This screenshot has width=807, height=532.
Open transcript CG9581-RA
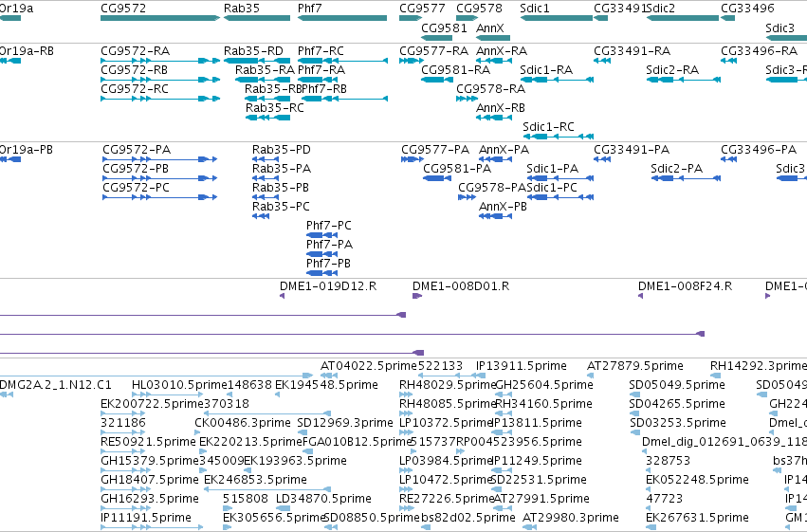click(x=455, y=70)
